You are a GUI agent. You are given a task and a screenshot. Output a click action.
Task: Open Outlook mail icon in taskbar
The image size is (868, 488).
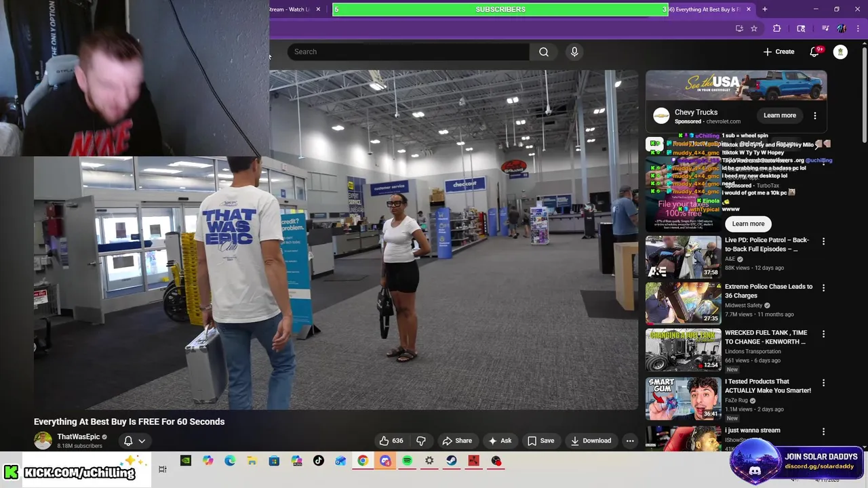(x=340, y=461)
